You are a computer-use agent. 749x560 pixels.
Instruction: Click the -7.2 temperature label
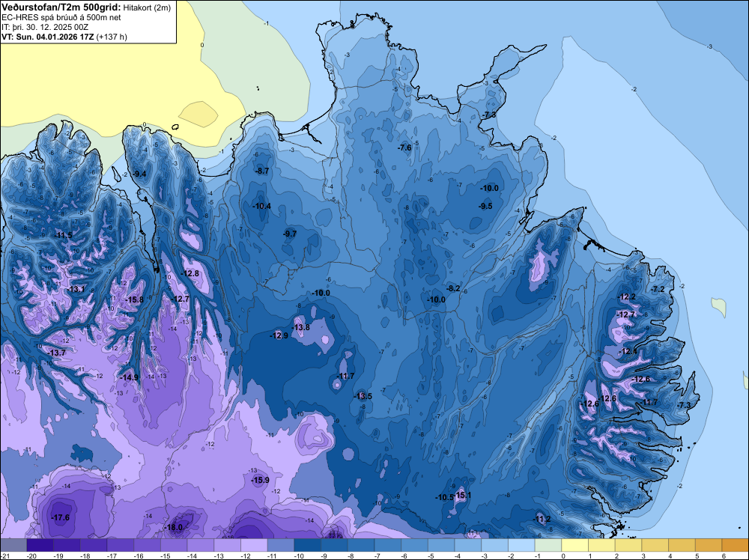point(658,289)
